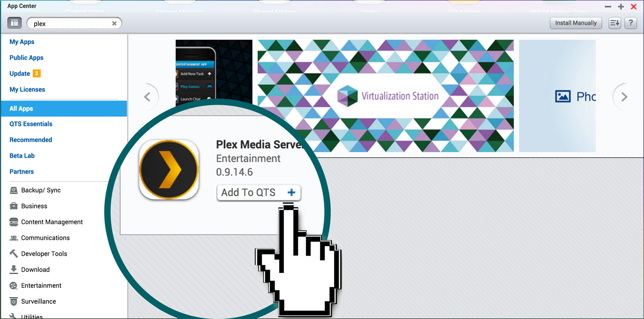The height and width of the screenshot is (319, 644).
Task: Show Recommended apps
Action: 31,140
